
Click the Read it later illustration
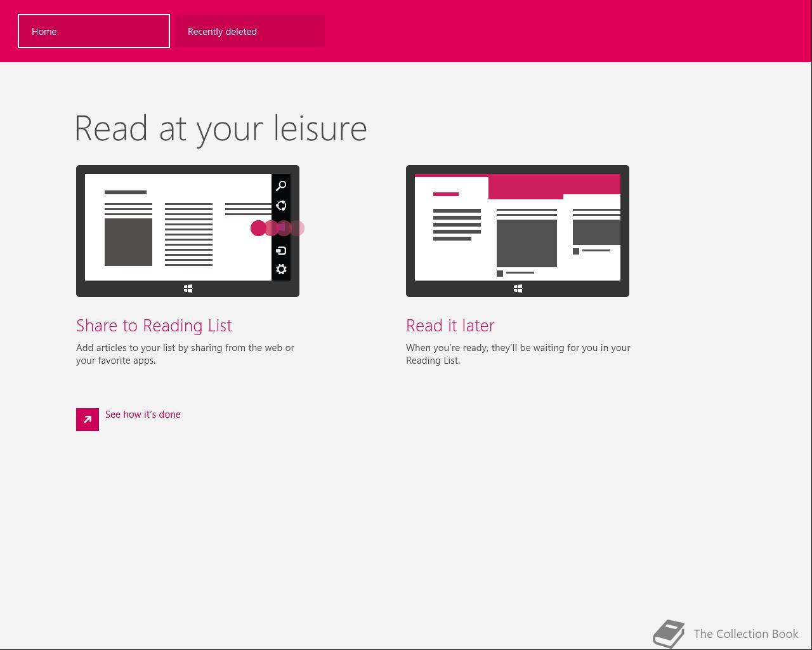518,231
